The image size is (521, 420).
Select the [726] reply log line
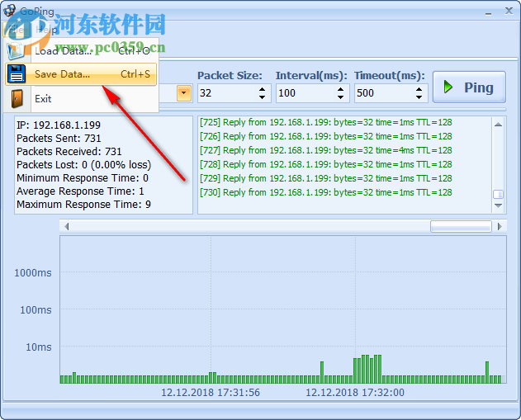[325, 136]
